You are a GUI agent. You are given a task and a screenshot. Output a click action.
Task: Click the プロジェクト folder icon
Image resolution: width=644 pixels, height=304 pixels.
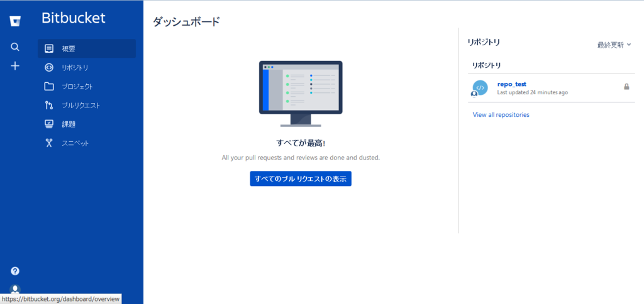click(49, 87)
